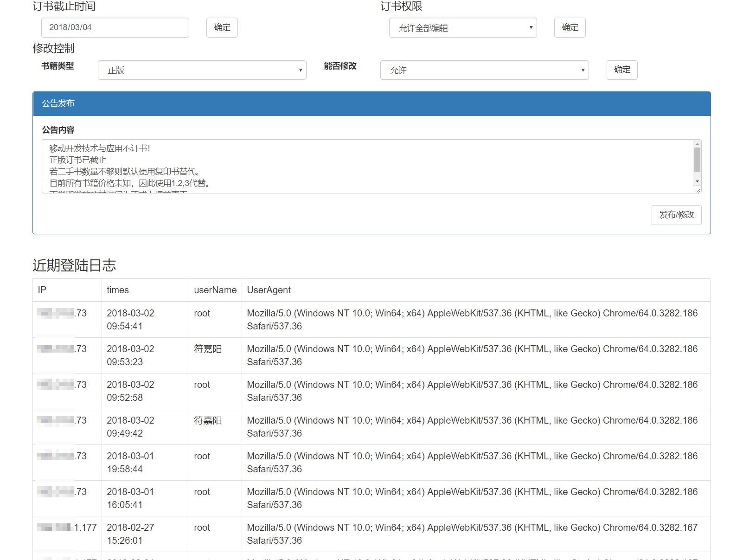Click the 公告发布 panel header
Image resolution: width=743 pixels, height=560 pixels.
(371, 103)
